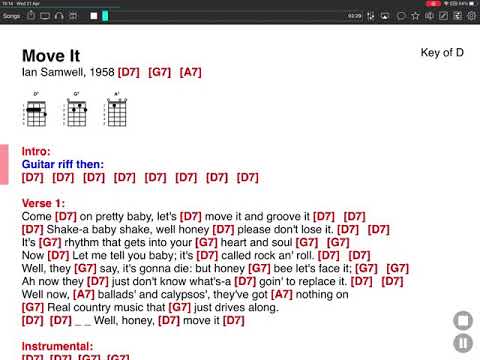The image size is (480, 360).
Task: Tap the pink section marker beside Intro
Action: point(4,164)
